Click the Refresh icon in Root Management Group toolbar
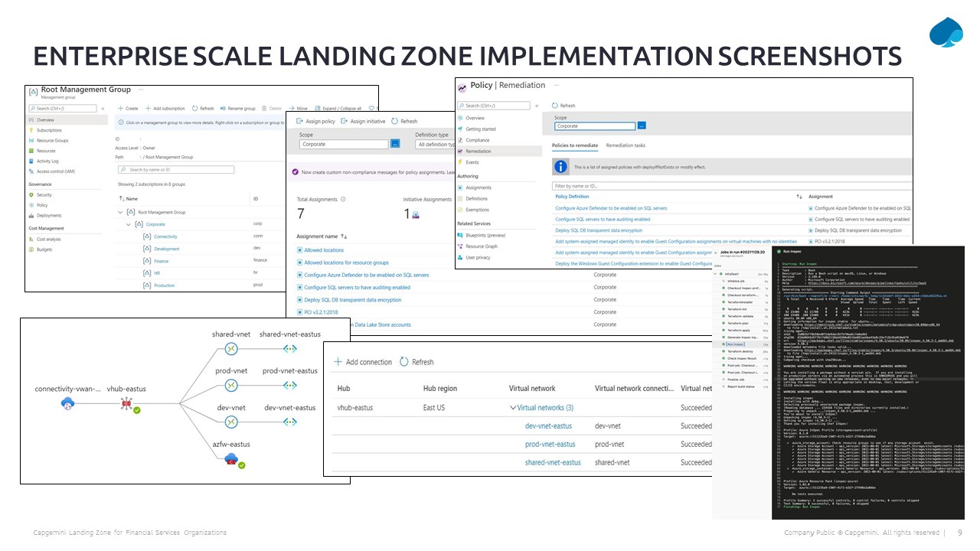Viewport: 980px width, 551px height. (195, 109)
